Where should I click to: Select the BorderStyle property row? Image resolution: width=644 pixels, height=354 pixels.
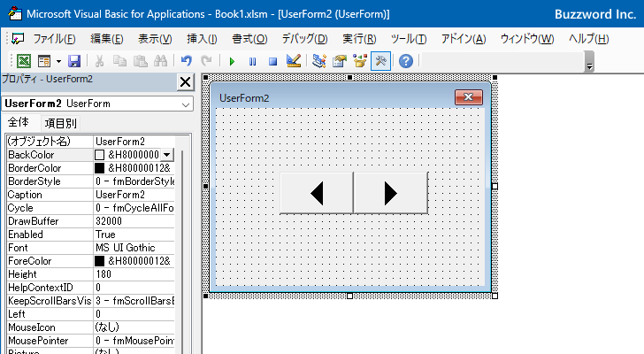tap(91, 181)
